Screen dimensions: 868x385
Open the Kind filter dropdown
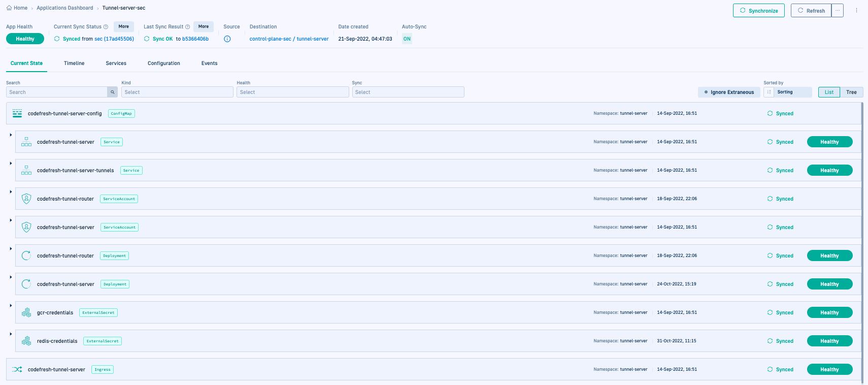(x=177, y=92)
